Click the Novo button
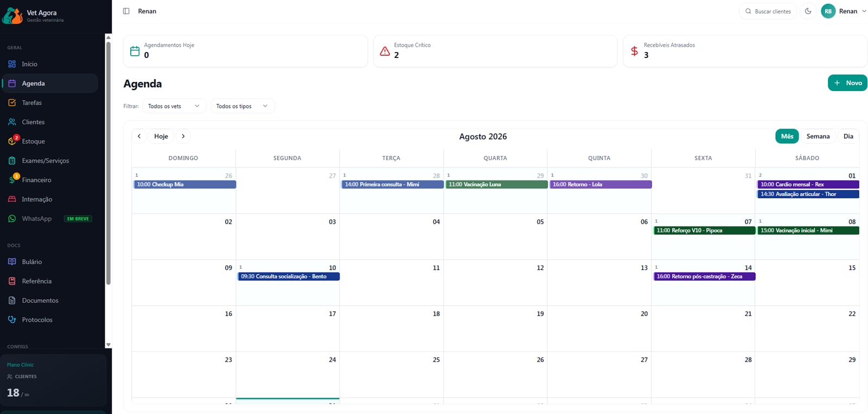Screen dimensions: 868x414 tap(847, 83)
